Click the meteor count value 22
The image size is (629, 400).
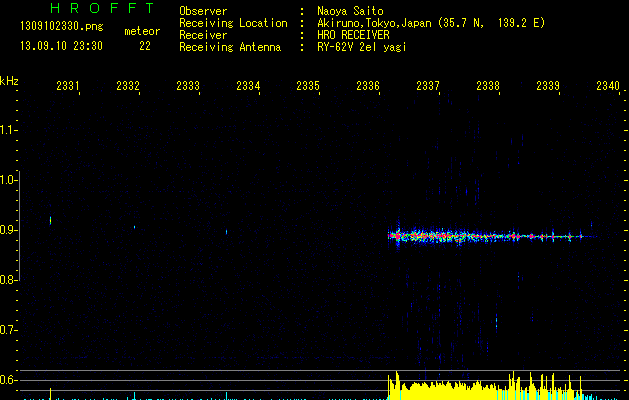coord(145,46)
